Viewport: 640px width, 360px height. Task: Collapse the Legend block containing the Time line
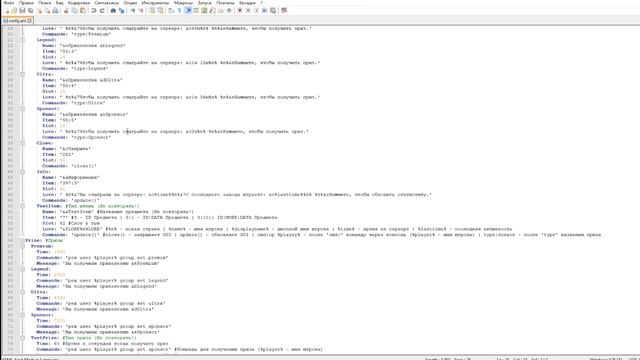click(22, 269)
